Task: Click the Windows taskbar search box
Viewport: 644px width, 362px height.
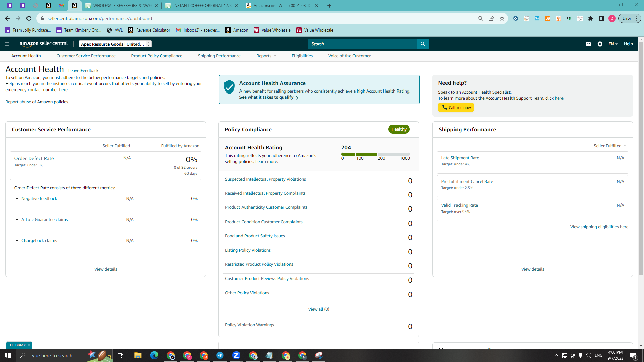Action: (64, 355)
